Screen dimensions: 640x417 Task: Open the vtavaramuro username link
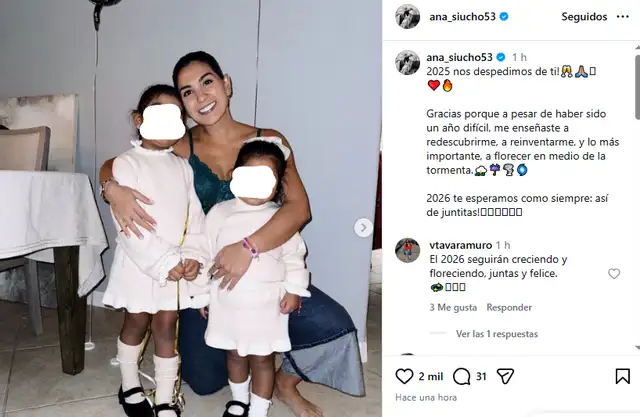[x=460, y=245]
